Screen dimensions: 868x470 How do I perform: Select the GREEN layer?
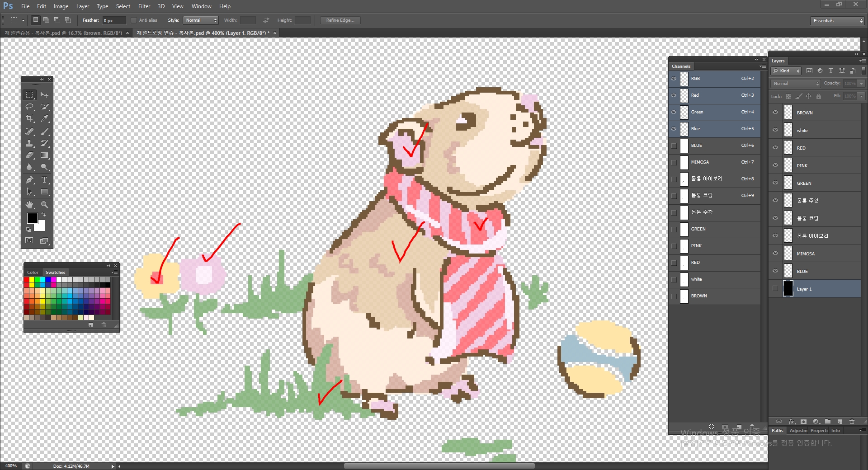pos(815,183)
